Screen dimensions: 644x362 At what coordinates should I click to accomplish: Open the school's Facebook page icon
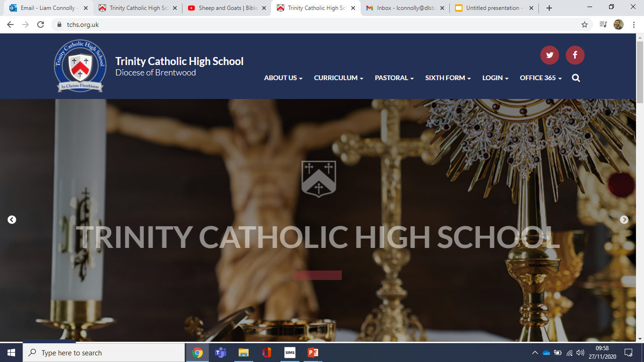coord(575,55)
